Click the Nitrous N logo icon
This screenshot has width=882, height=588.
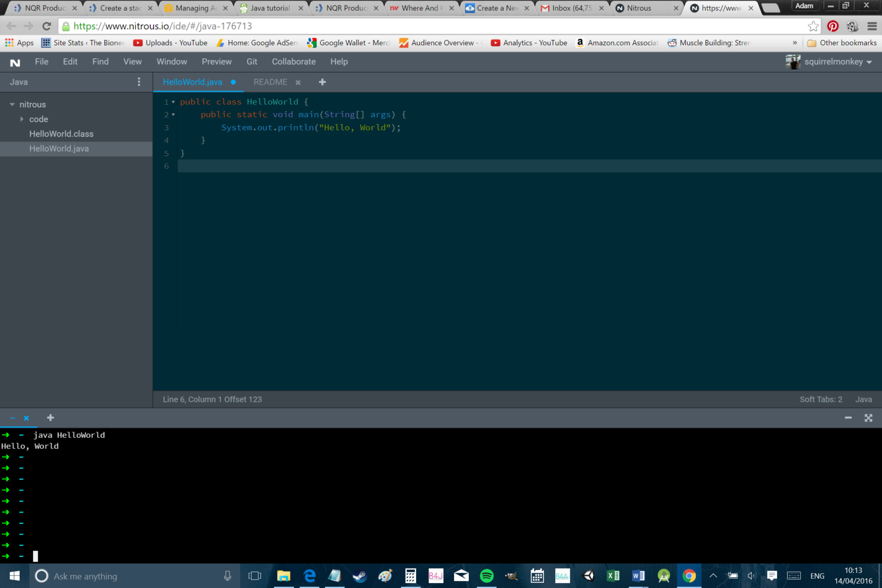pyautogui.click(x=15, y=62)
